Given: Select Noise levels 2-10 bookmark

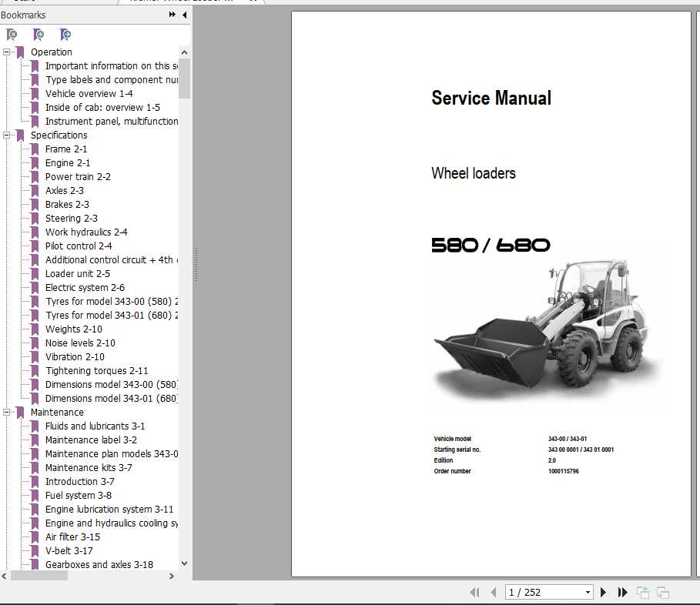Looking at the screenshot, I should coord(80,343).
